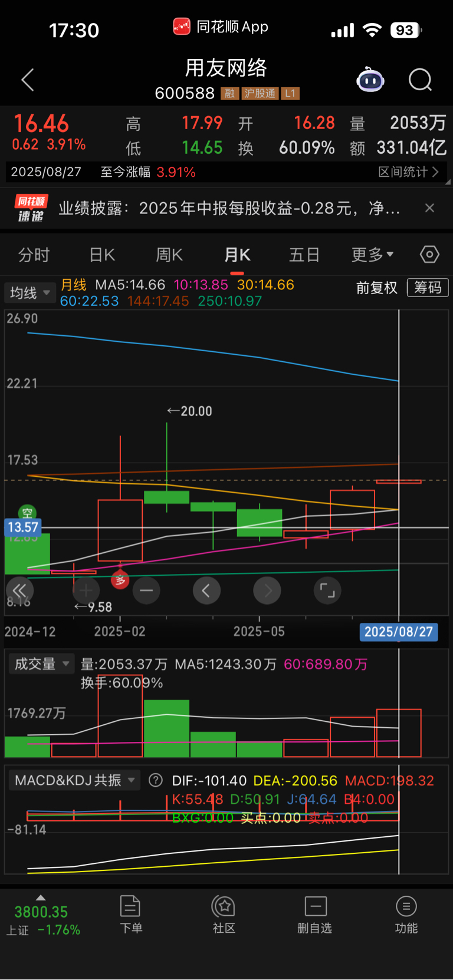This screenshot has height=980, width=453.
Task: Tap 删自选 remove from watchlist
Action: pyautogui.click(x=315, y=915)
